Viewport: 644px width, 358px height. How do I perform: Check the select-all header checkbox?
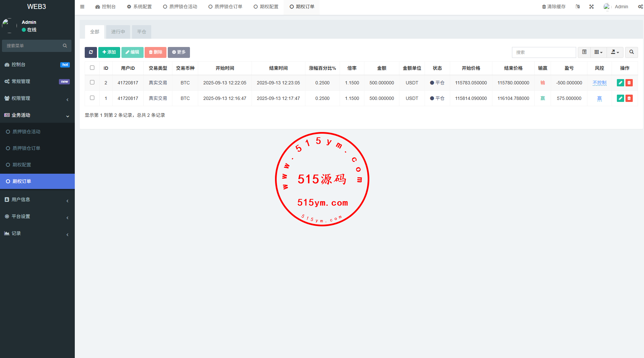point(92,68)
